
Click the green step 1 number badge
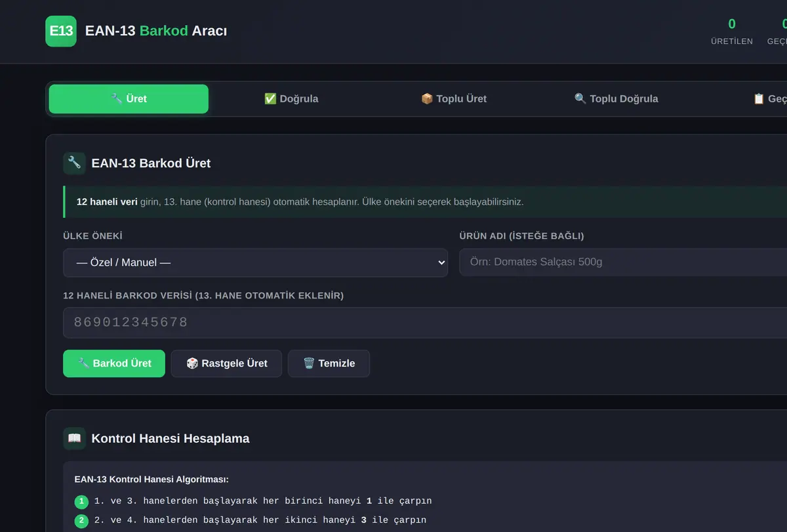pos(81,502)
